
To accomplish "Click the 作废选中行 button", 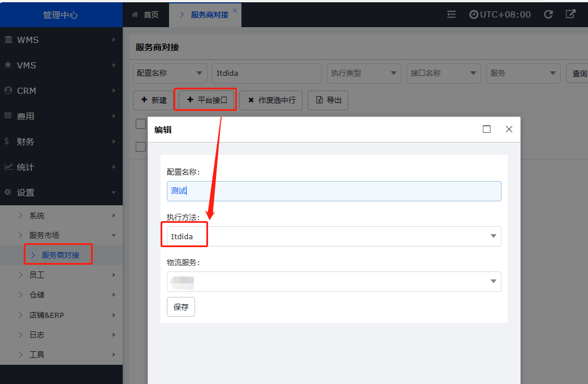I will point(271,100).
